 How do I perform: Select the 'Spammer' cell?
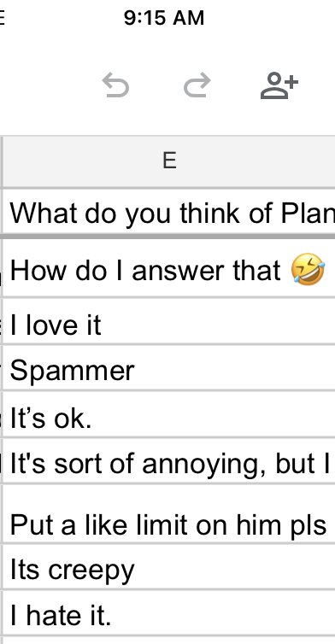click(169, 368)
